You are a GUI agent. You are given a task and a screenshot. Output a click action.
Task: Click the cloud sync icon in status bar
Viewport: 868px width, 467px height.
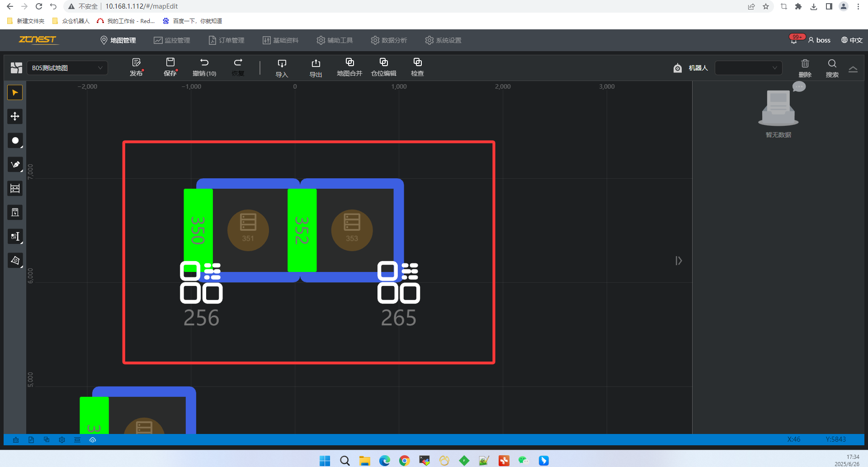click(x=93, y=440)
